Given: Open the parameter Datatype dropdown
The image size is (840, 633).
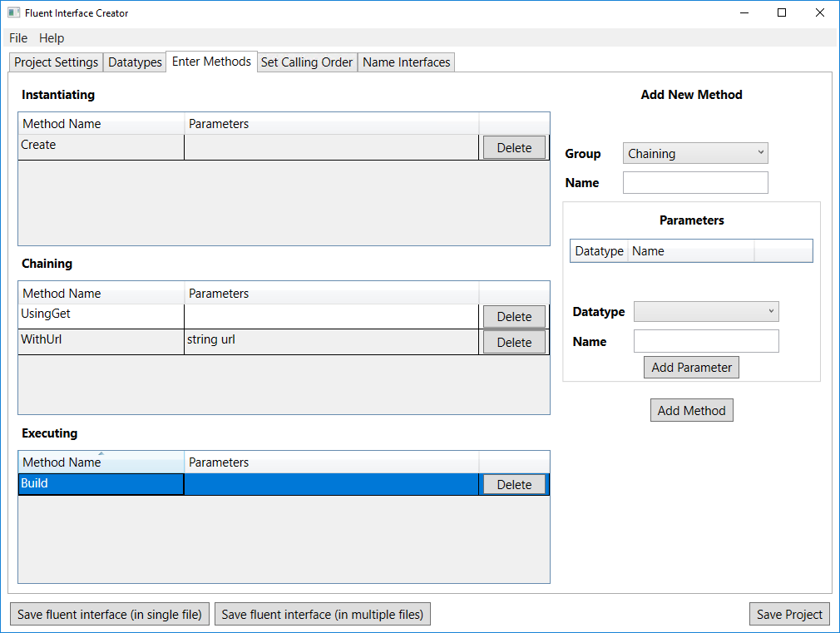Looking at the screenshot, I should pos(706,311).
